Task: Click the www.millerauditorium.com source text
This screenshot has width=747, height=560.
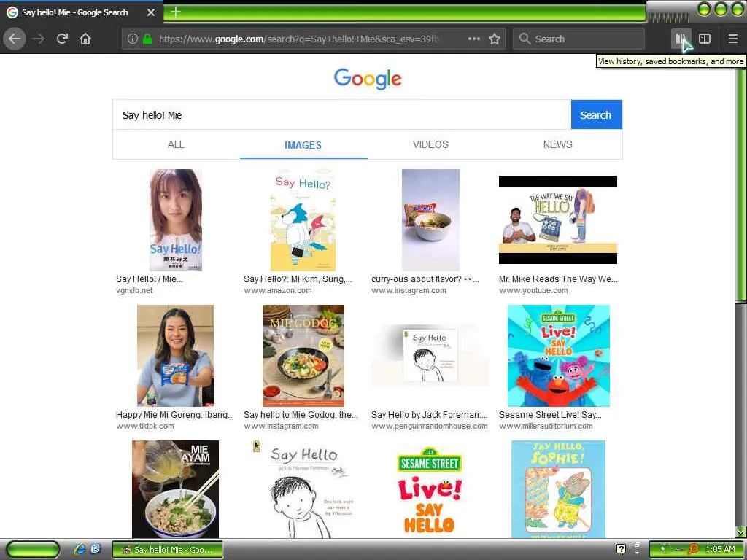Action: (x=546, y=426)
